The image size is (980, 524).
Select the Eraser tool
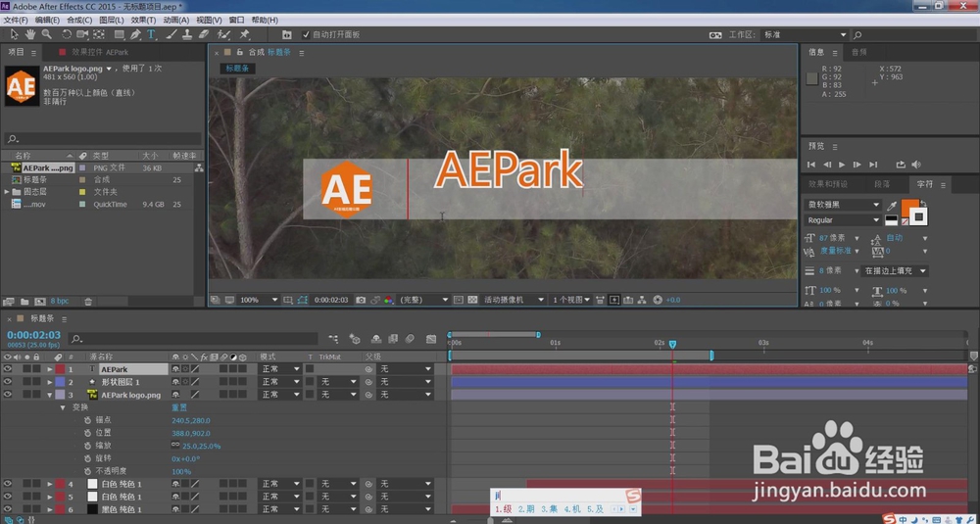tap(203, 34)
